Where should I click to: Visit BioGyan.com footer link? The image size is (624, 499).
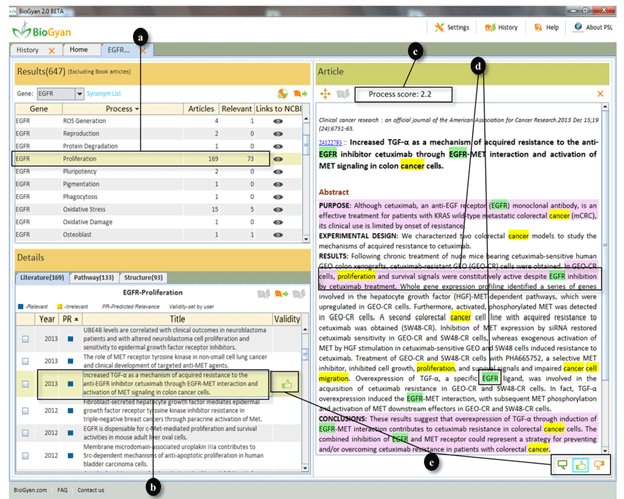[30, 490]
